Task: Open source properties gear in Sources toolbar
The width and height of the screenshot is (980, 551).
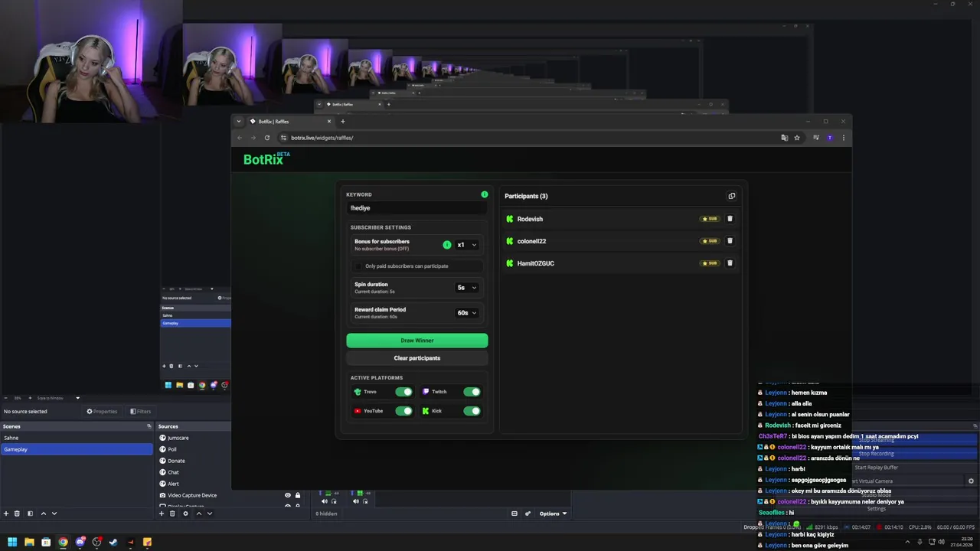Action: tap(185, 514)
